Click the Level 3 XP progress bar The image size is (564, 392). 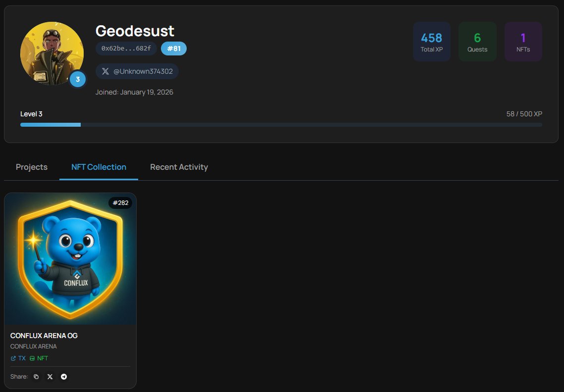tap(281, 125)
